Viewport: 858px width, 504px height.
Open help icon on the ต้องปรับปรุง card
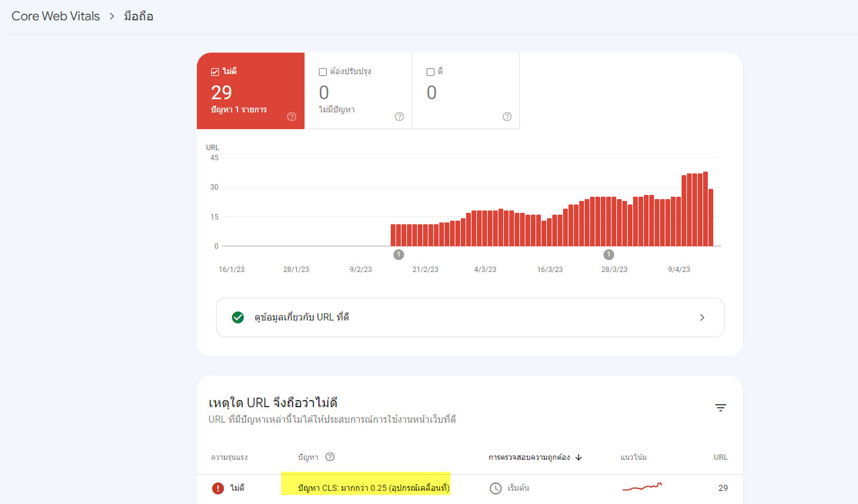point(399,117)
